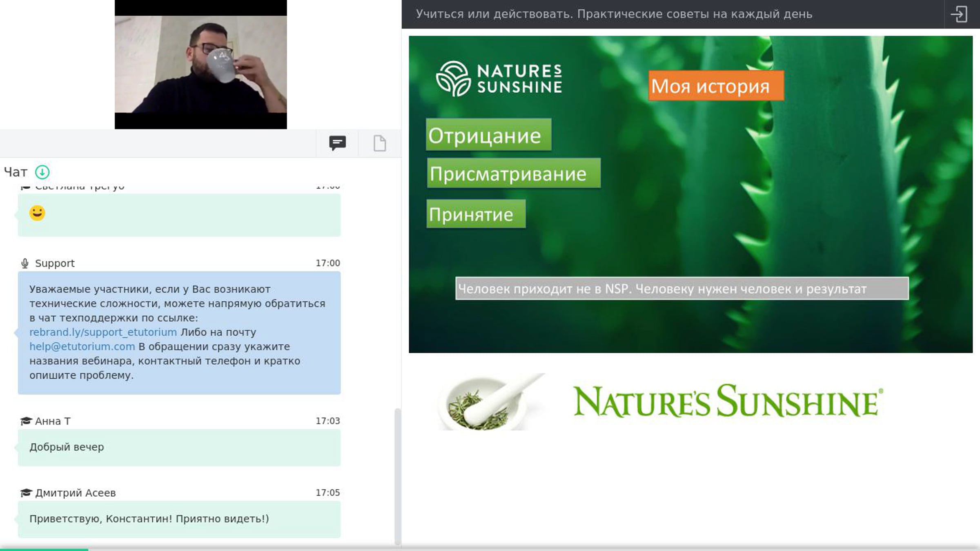Click the "Отрицание" slide label

click(x=488, y=135)
